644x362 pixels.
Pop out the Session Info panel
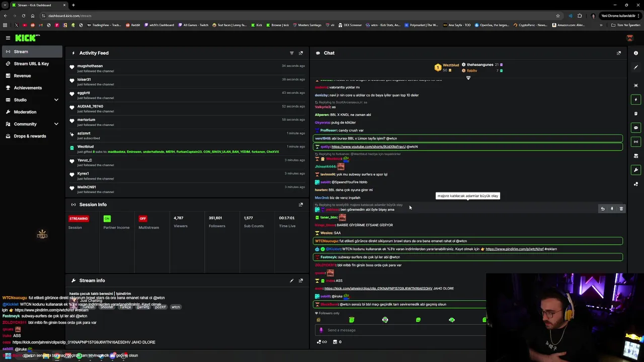301,205
